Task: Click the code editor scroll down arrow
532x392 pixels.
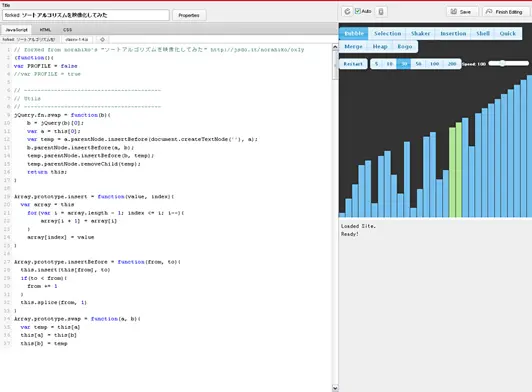Action: [335, 388]
